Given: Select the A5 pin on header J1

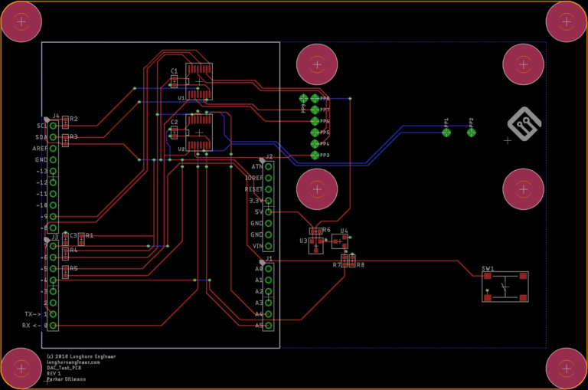Looking at the screenshot, I should click(269, 326).
